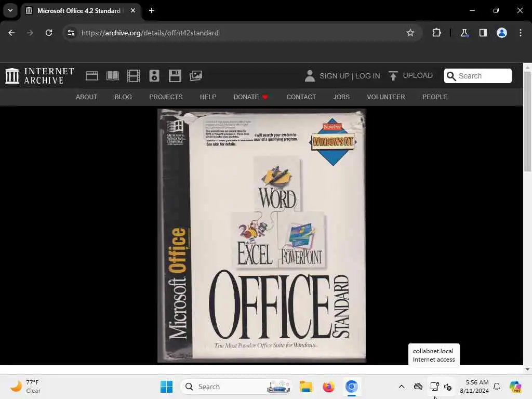
Task: Open the PEOPLE link
Action: coord(435,97)
